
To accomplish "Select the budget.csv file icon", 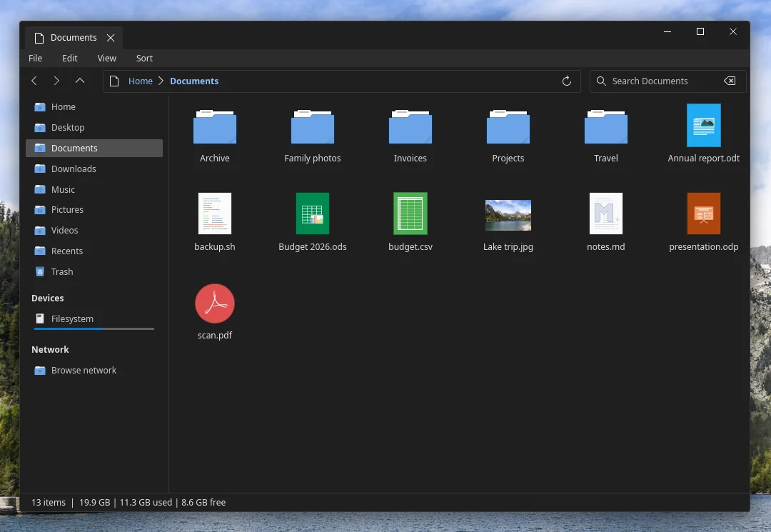I will 410,214.
